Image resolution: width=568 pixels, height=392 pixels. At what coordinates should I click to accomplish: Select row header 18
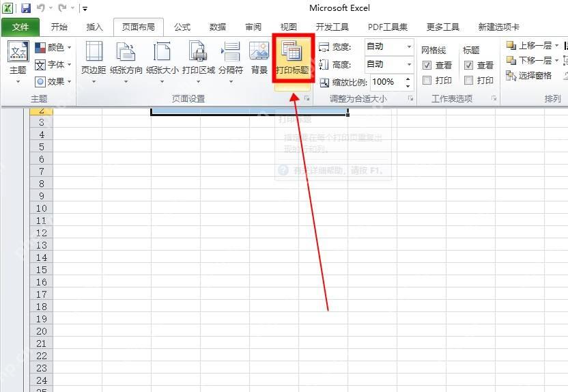(x=41, y=307)
